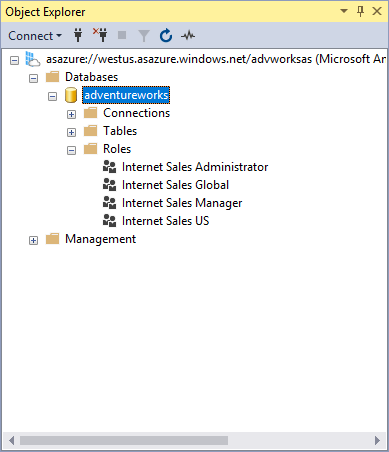Click the Roles folder icon

90,149
